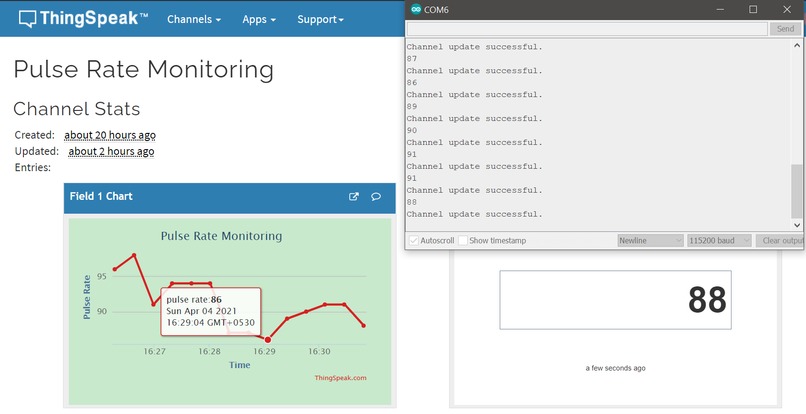Open the Apps menu
This screenshot has width=806, height=414.
click(259, 20)
